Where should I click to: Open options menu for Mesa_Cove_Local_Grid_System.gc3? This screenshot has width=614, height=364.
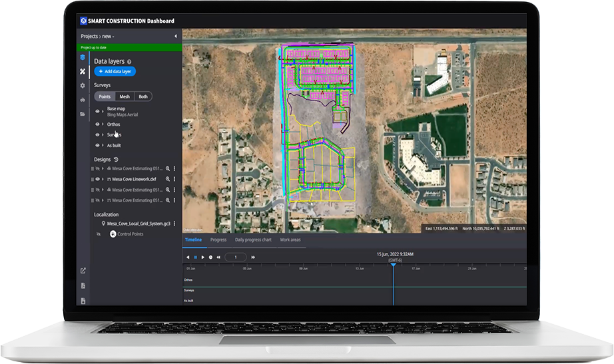174,224
